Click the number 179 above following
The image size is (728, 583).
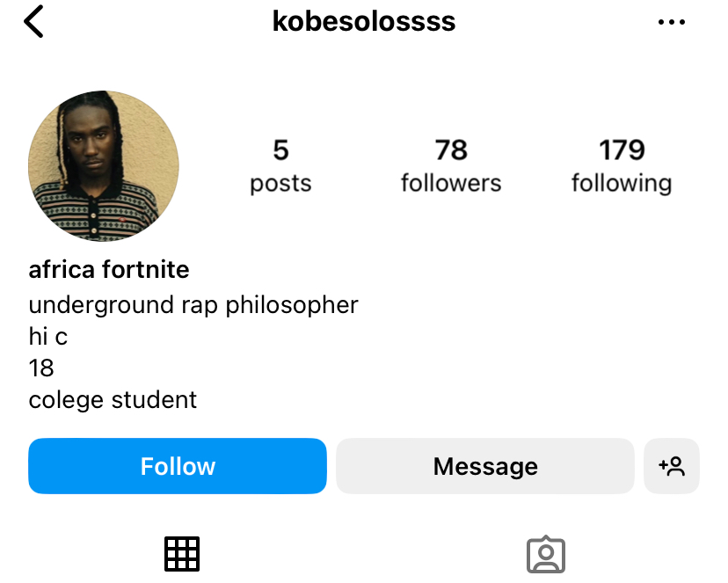(622, 150)
